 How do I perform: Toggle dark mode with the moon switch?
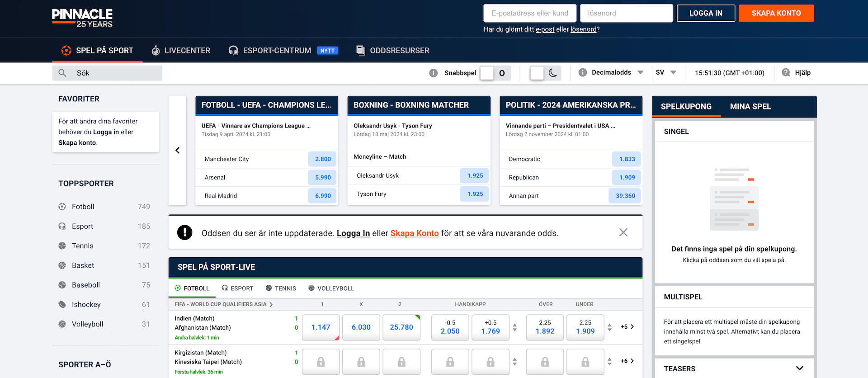point(545,73)
